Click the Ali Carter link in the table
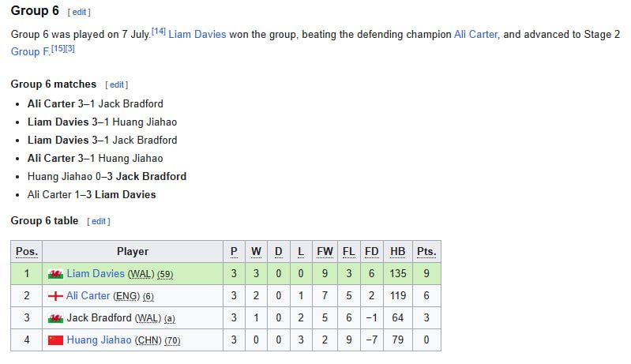Screen dimensions: 631x364 88,296
